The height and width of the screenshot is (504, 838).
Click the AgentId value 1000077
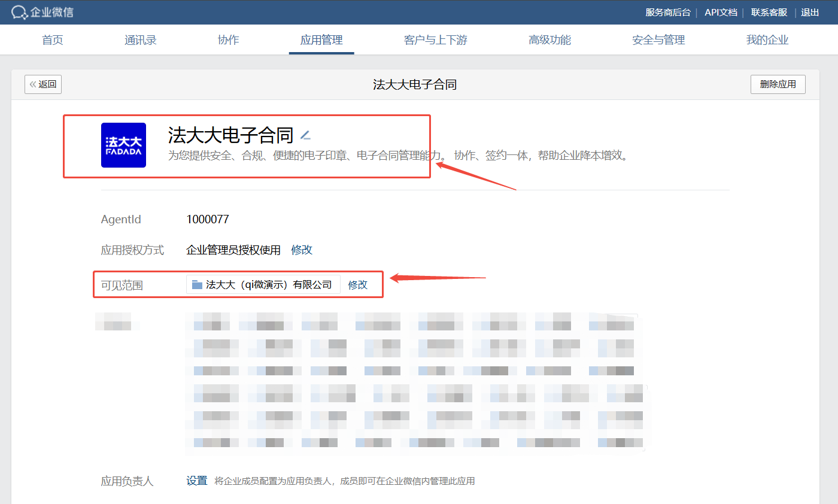pos(208,220)
